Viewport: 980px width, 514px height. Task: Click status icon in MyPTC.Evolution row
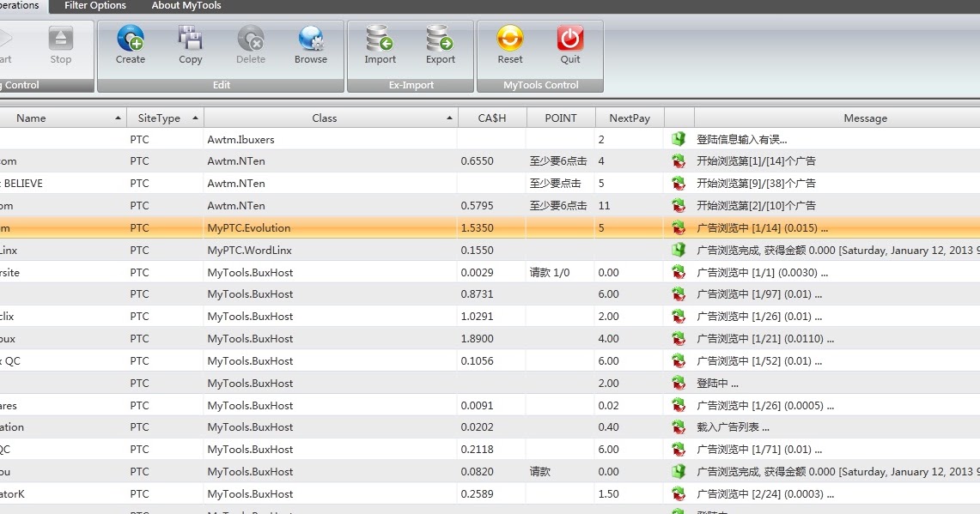click(x=679, y=228)
